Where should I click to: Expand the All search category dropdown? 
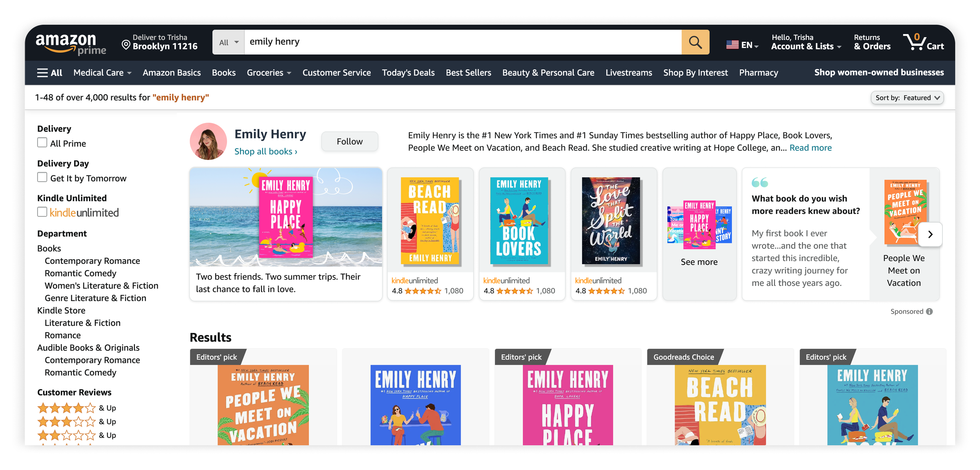point(229,42)
